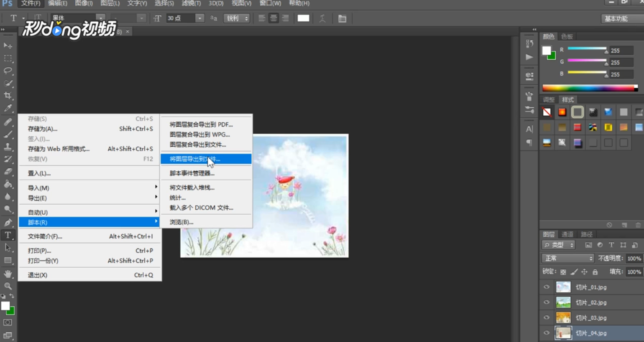The image size is (644, 342).
Task: Expand the 自动(U) submenu
Action: click(89, 212)
